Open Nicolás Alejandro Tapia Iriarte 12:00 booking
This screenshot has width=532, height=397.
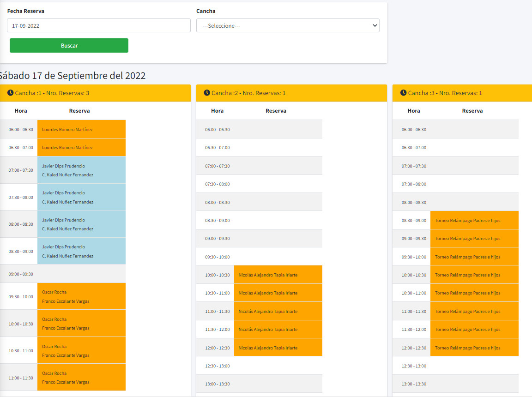point(278,348)
